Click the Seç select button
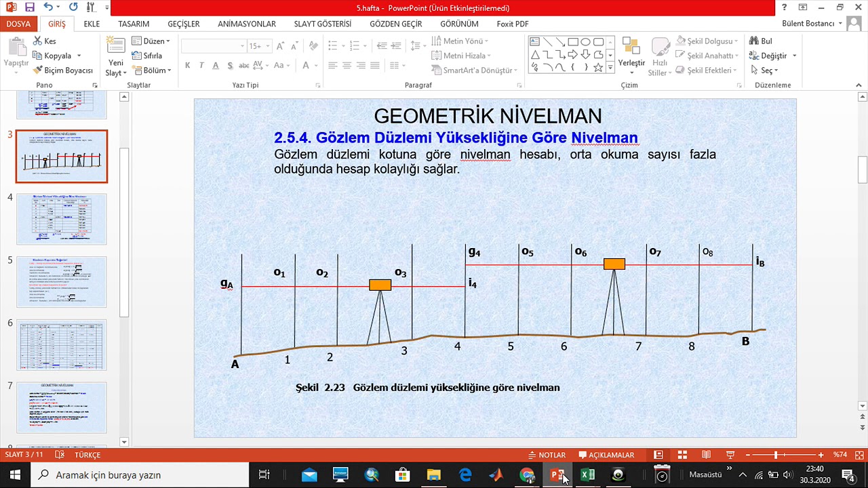The height and width of the screenshot is (488, 868). 764,70
